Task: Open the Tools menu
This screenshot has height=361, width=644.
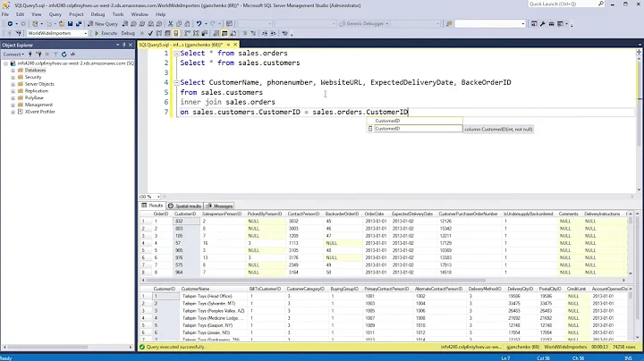Action: [x=118, y=14]
